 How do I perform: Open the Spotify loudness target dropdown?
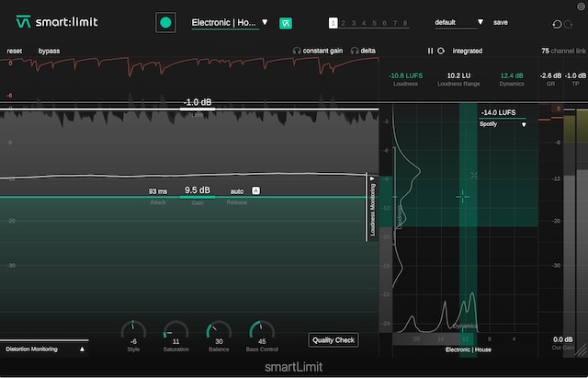point(503,124)
